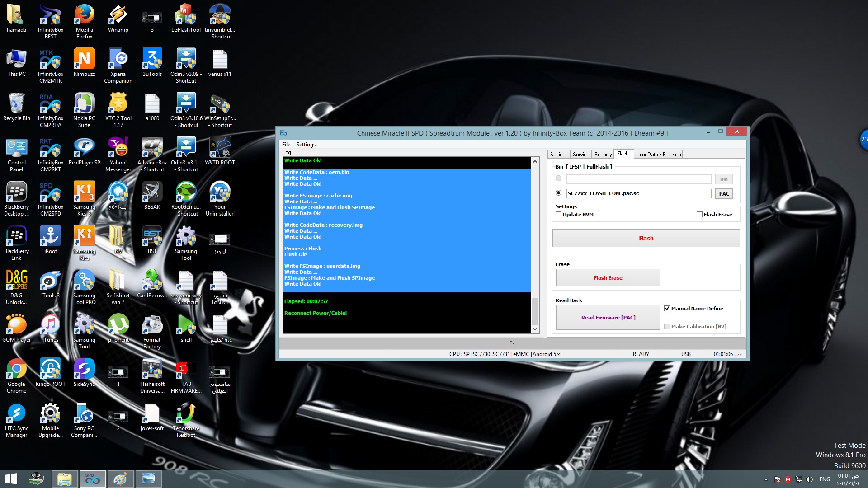Click the Windows Start button
This screenshot has width=868, height=488.
pos(11,479)
